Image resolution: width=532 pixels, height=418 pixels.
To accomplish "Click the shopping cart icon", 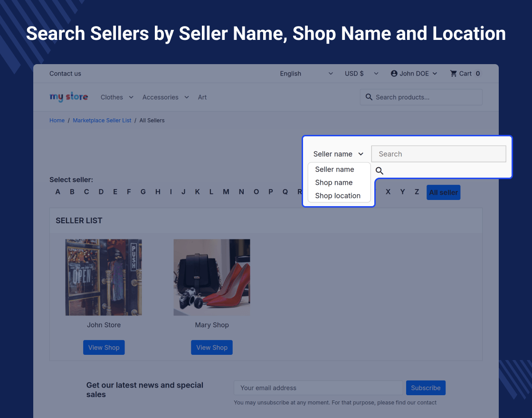I will coord(453,74).
